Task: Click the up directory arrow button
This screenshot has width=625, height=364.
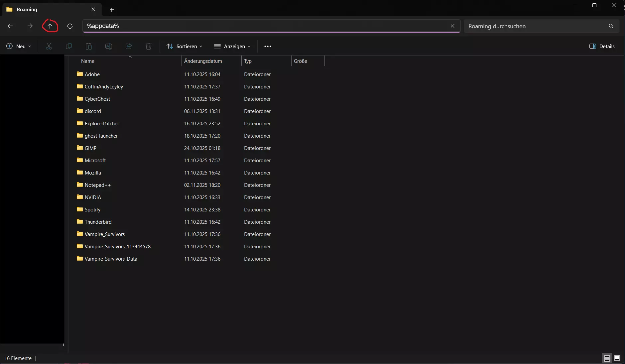Action: pyautogui.click(x=50, y=26)
